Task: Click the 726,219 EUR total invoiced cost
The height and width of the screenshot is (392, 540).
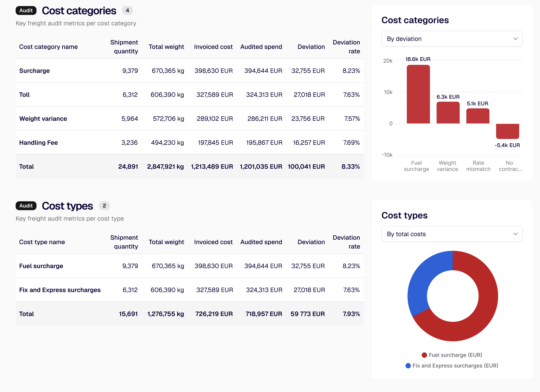Action: (214, 314)
